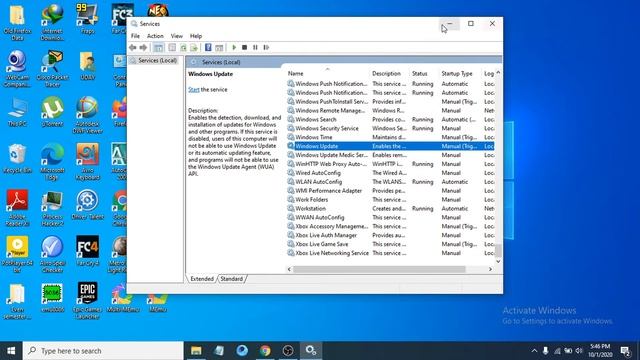The width and height of the screenshot is (640, 360).
Task: Start the service with green play icon
Action: click(x=234, y=48)
